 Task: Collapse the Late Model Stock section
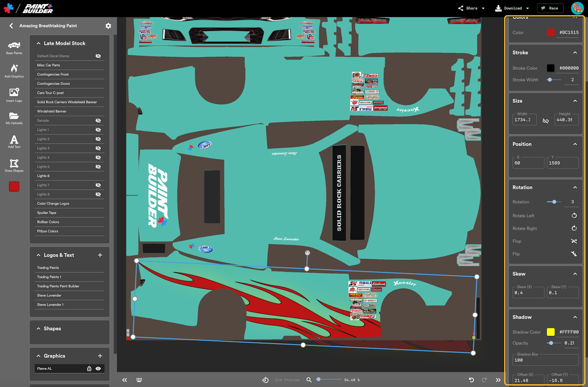(x=39, y=43)
